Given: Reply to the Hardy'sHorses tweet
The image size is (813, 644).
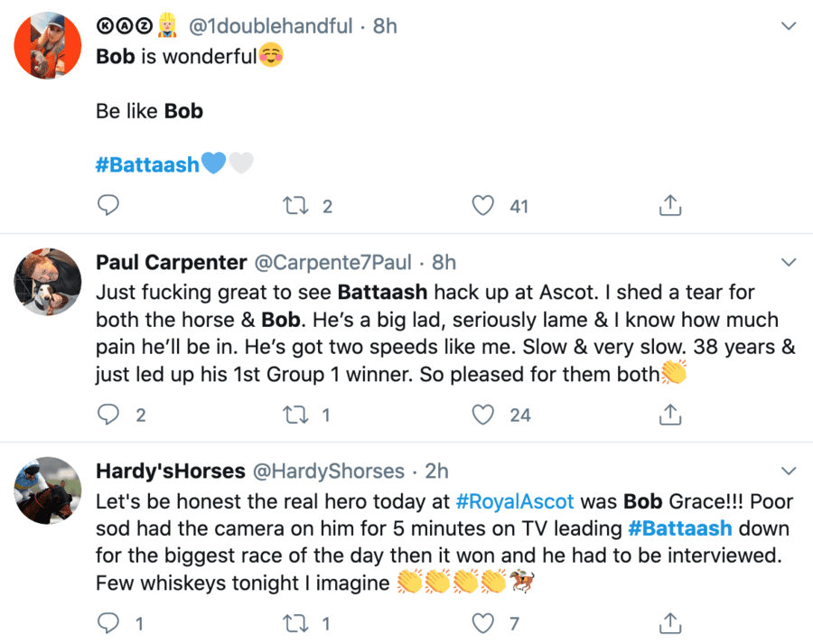Looking at the screenshot, I should (x=108, y=622).
